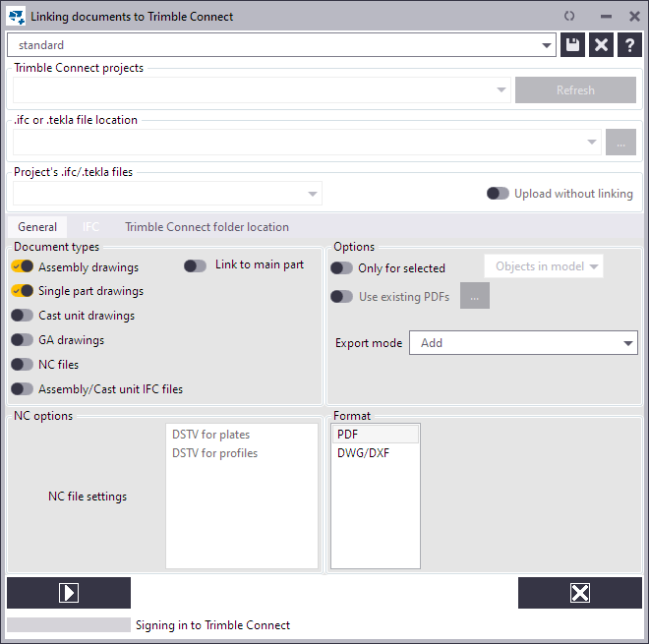Open Trimble Connect projects dropdown
Viewport: 649px width, 644px height.
pyautogui.click(x=262, y=89)
